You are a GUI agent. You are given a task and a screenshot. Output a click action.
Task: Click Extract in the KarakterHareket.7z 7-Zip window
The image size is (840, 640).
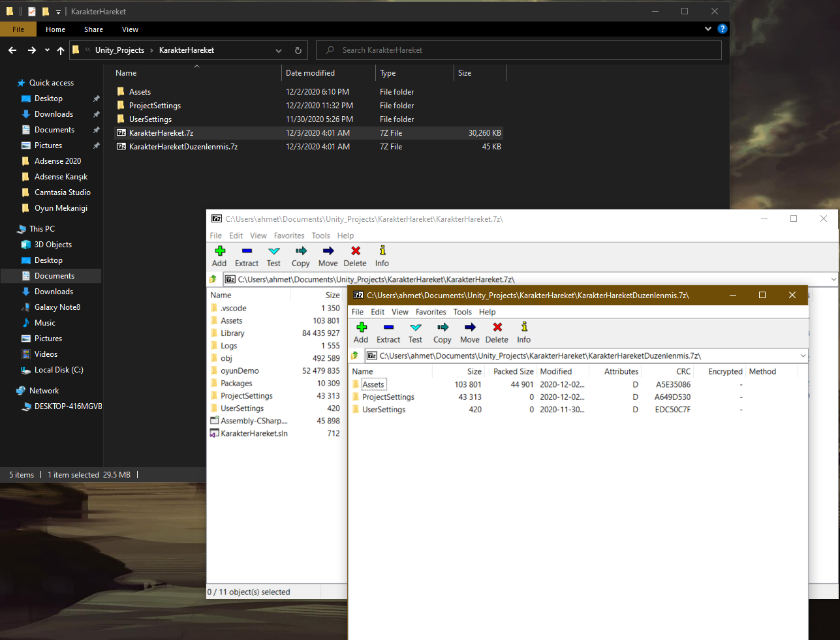coord(247,256)
